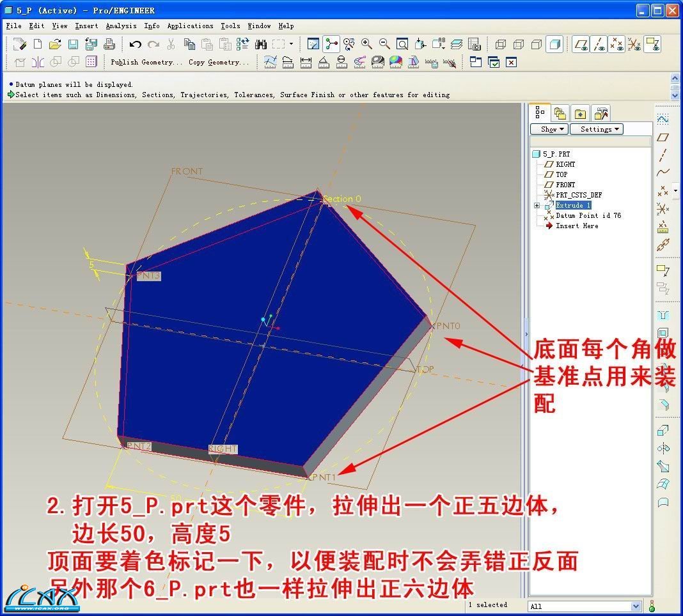Toggle datum planes display
Viewport: 683px width, 616px height.
point(581,44)
